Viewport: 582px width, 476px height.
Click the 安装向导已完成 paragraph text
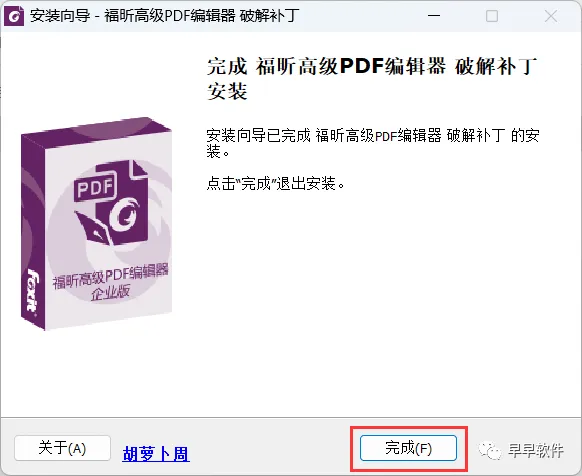tap(373, 143)
